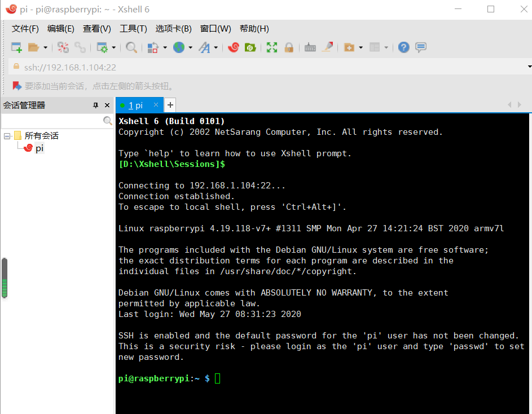Add a new tab with plus button
The height and width of the screenshot is (414, 532).
click(x=170, y=105)
